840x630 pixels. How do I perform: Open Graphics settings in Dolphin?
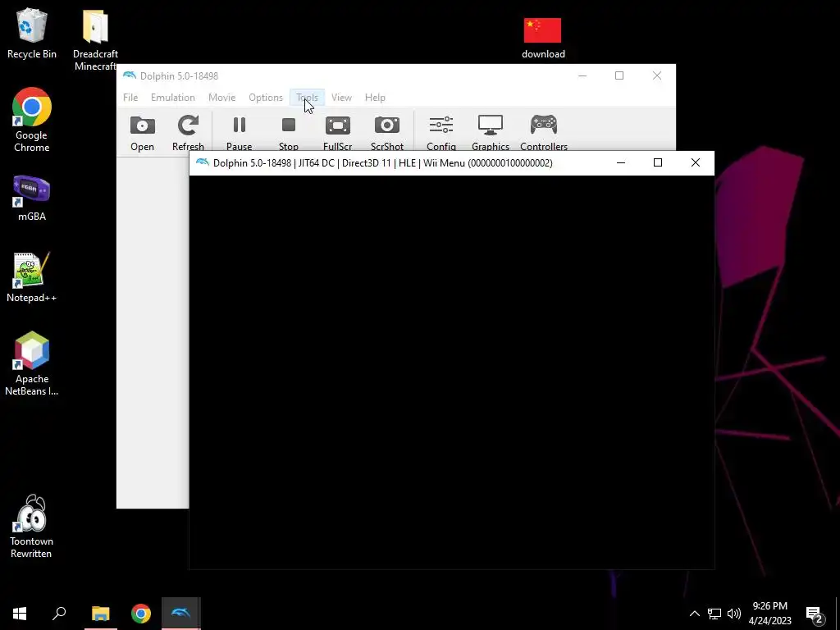pos(491,133)
